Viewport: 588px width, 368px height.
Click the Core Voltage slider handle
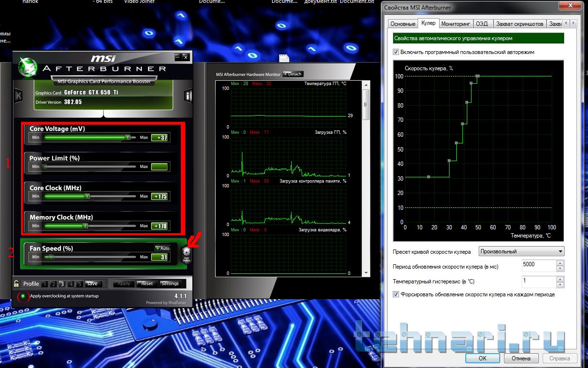[x=127, y=137]
